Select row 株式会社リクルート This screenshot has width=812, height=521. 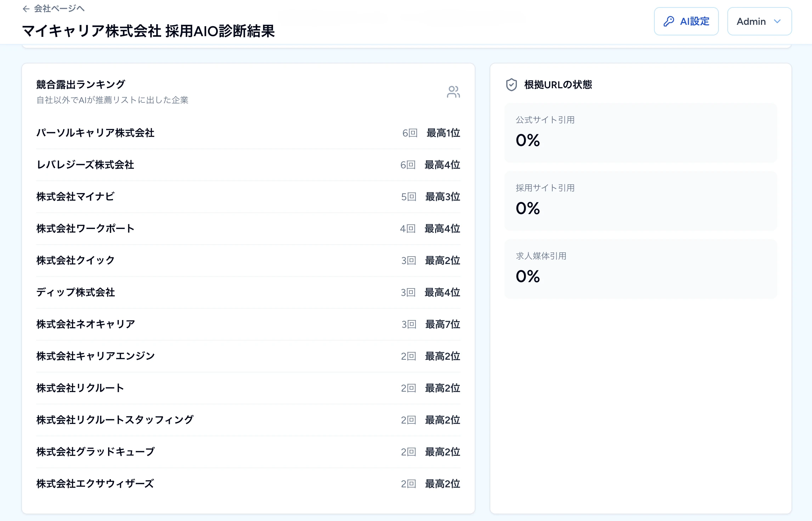click(x=248, y=388)
